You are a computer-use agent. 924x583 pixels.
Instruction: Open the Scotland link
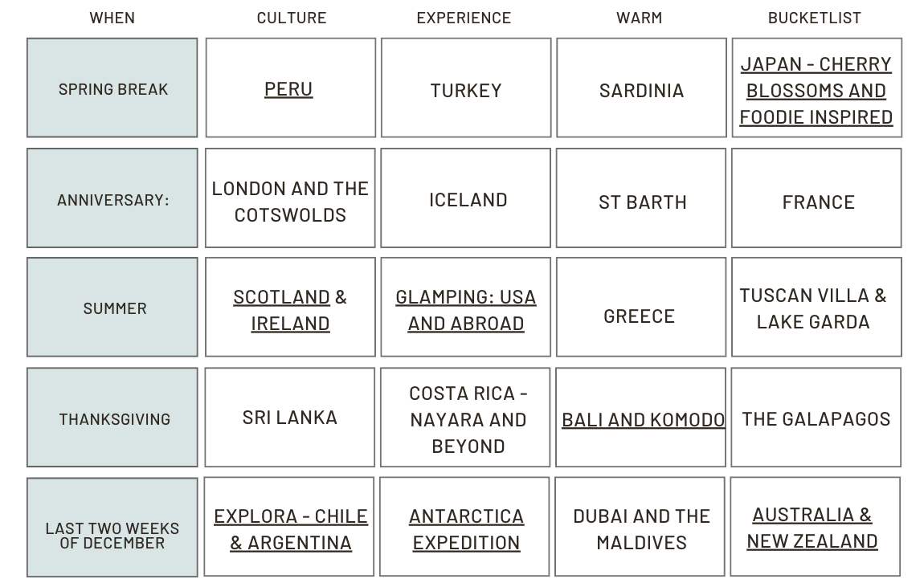point(281,296)
